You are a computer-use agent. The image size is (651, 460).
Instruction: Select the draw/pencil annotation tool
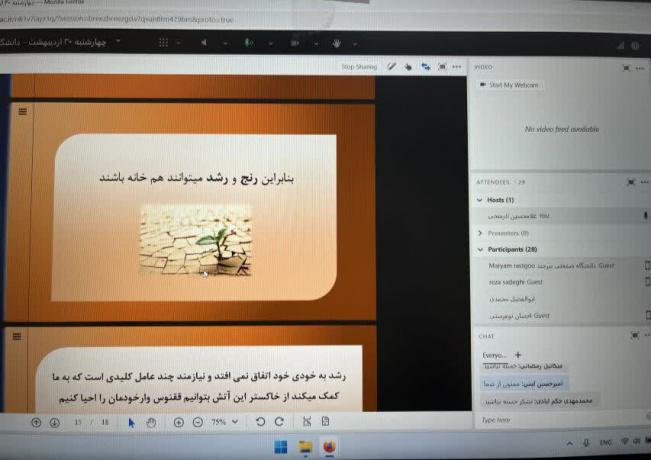[x=392, y=66]
